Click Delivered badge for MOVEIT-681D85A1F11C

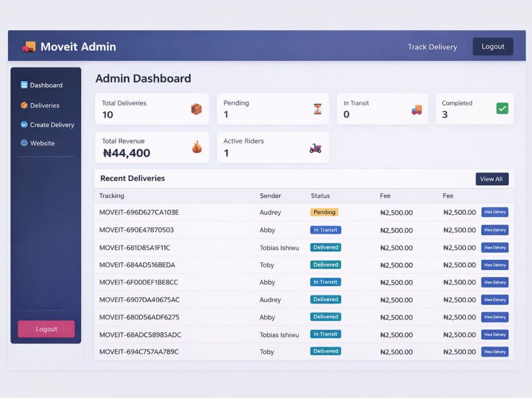pyautogui.click(x=326, y=248)
